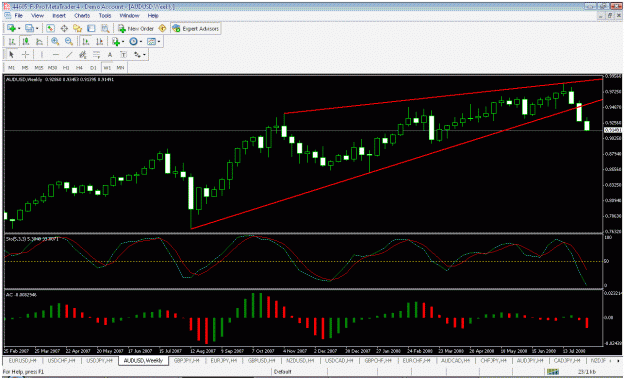Switch to the AUDCAD,H4 chart tab
The width and height of the screenshot is (625, 378).
pos(455,360)
